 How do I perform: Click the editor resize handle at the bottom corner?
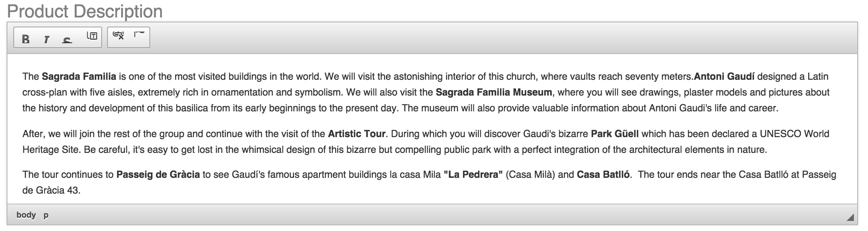click(x=850, y=217)
